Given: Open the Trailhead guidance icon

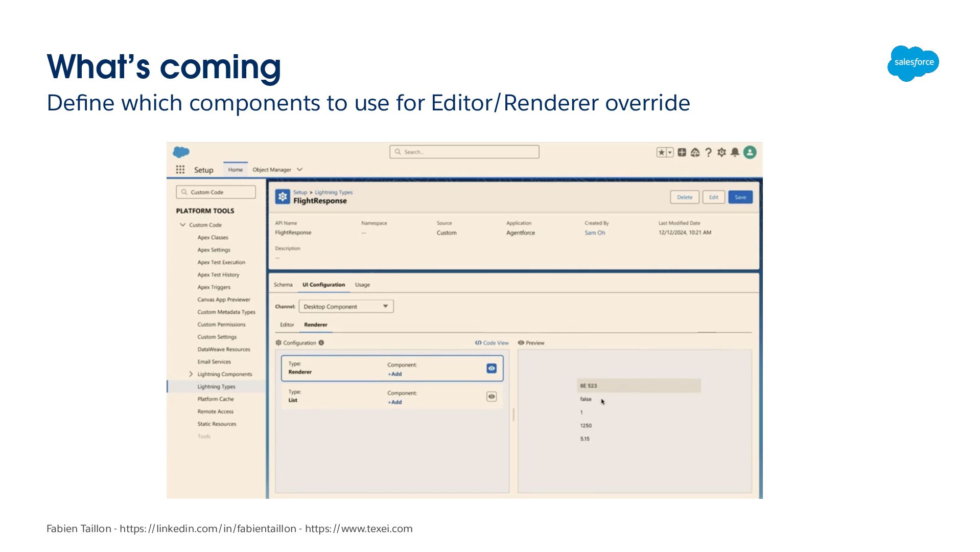Looking at the screenshot, I should coord(695,152).
